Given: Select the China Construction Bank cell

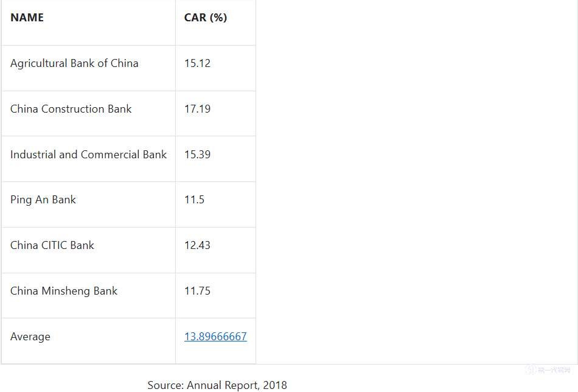Looking at the screenshot, I should point(71,109).
